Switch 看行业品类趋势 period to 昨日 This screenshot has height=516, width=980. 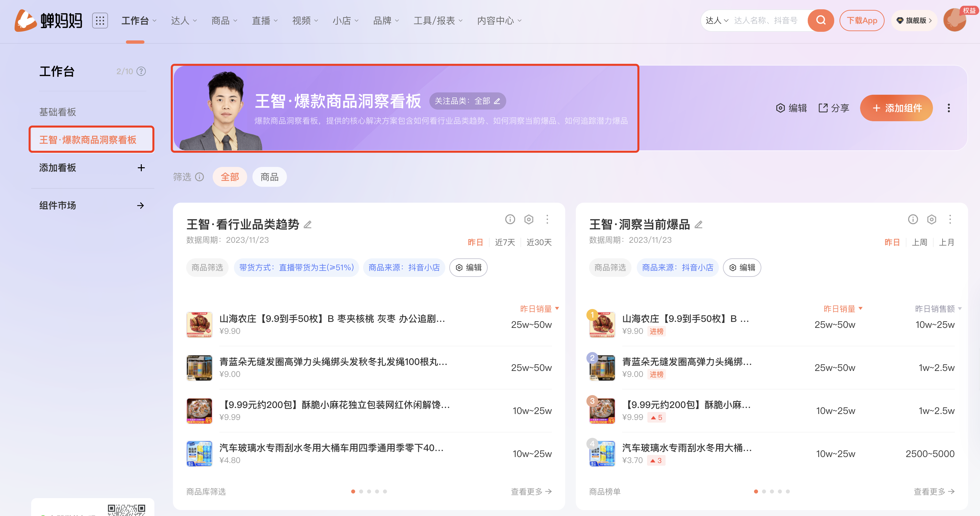click(x=475, y=242)
